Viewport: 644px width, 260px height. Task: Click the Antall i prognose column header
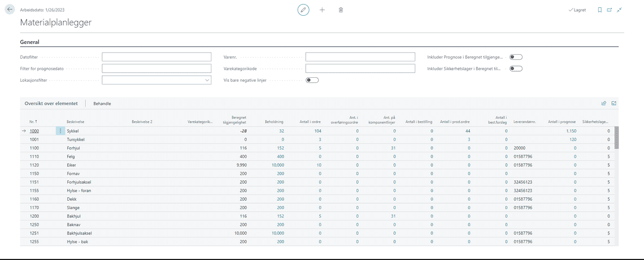(x=562, y=122)
